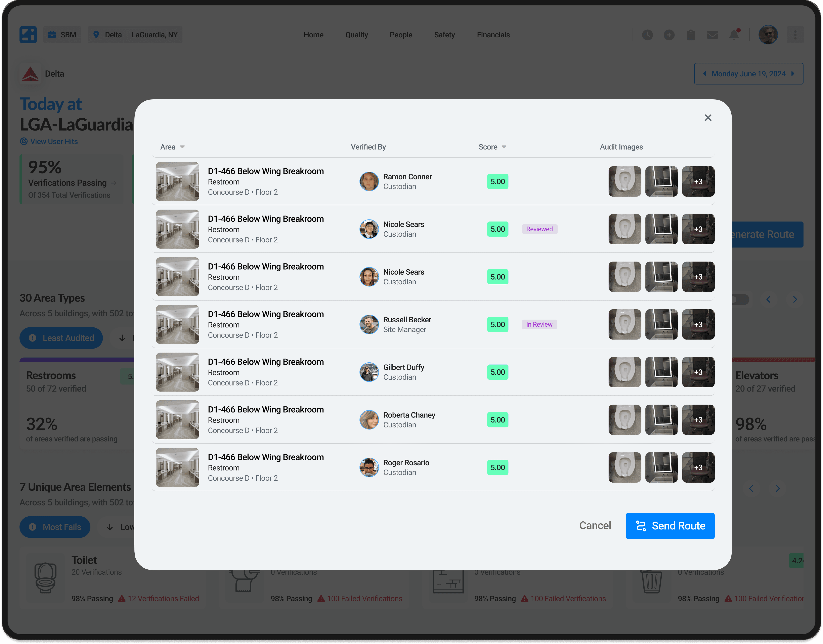
Task: Open the View User Hits link
Action: 54,141
